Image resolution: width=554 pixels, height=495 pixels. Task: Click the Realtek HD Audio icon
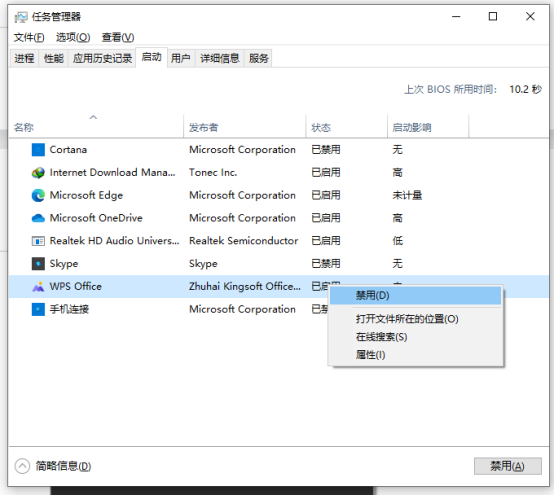(x=38, y=241)
